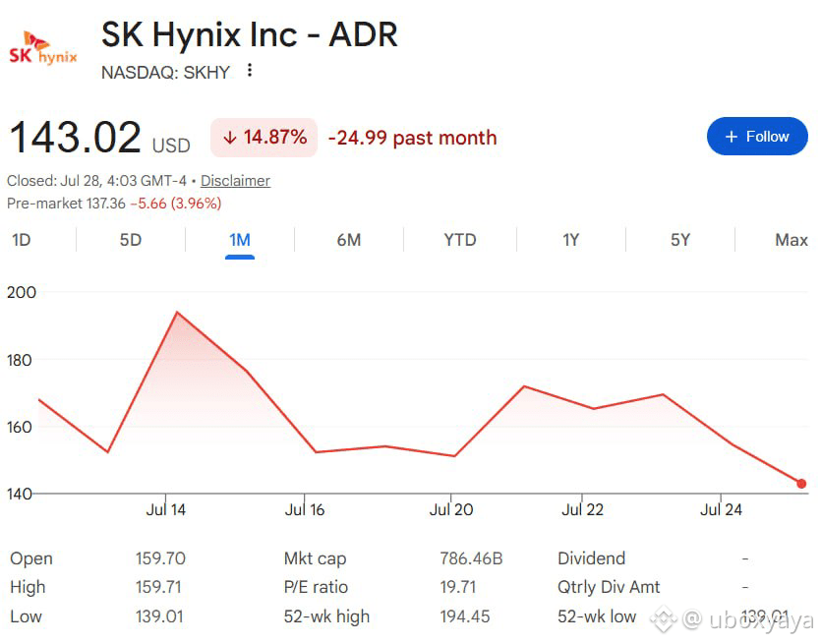The width and height of the screenshot is (821, 644).
Task: Click the '52-wk low' label
Action: point(597,616)
